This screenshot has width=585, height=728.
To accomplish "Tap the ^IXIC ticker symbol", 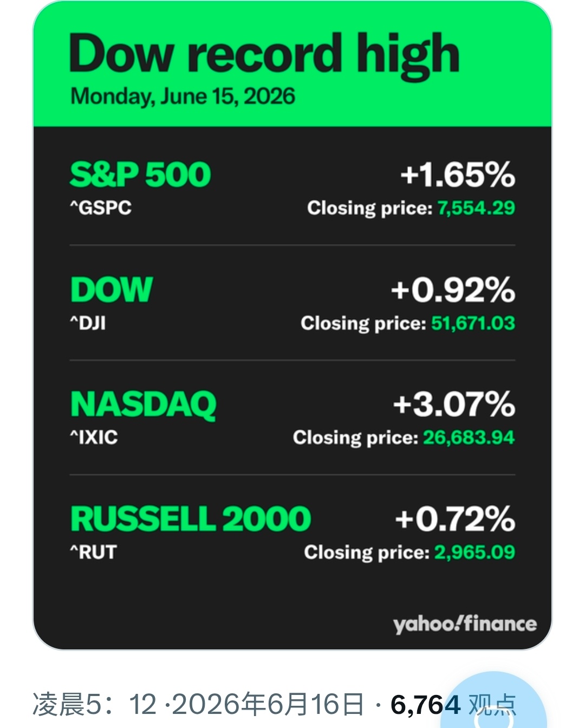I will (x=94, y=437).
